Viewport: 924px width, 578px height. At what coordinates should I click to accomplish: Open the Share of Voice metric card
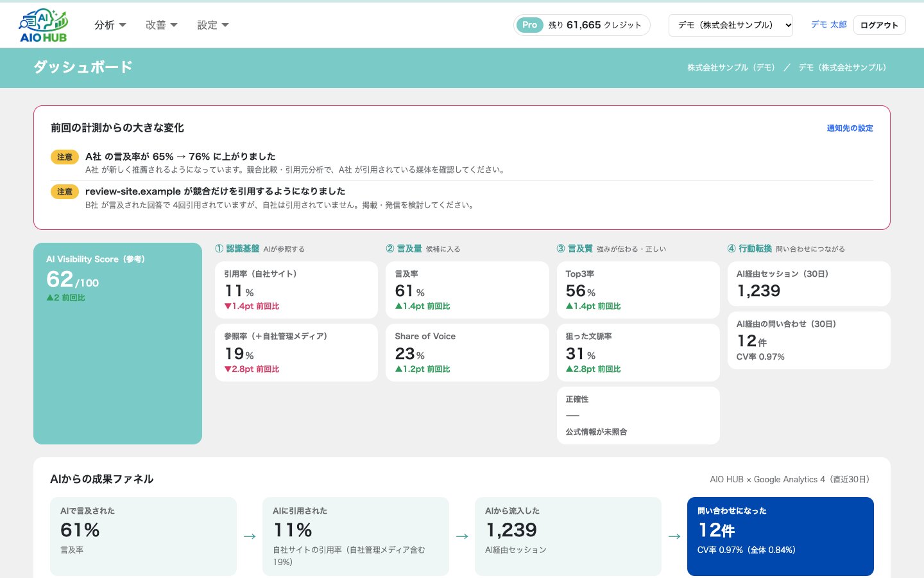tap(467, 353)
